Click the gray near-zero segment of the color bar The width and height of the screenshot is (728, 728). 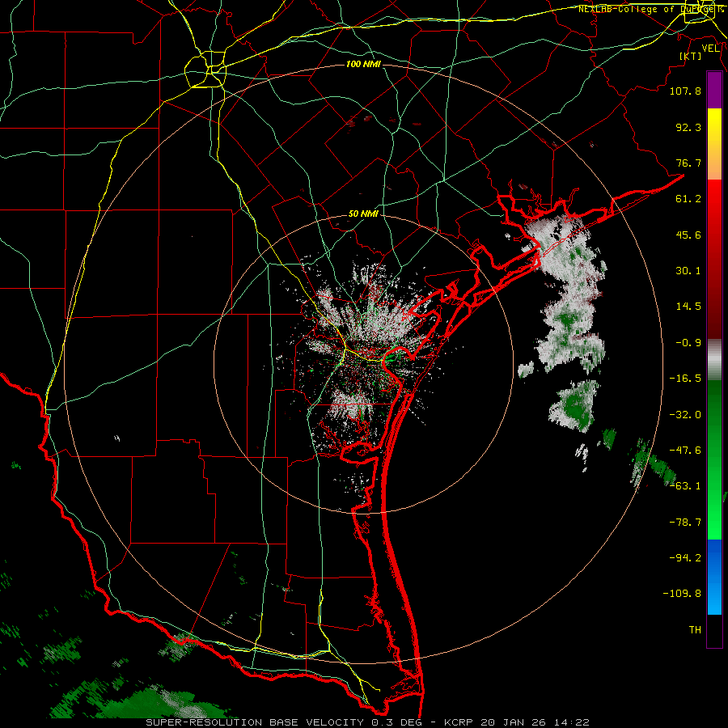coord(714,360)
